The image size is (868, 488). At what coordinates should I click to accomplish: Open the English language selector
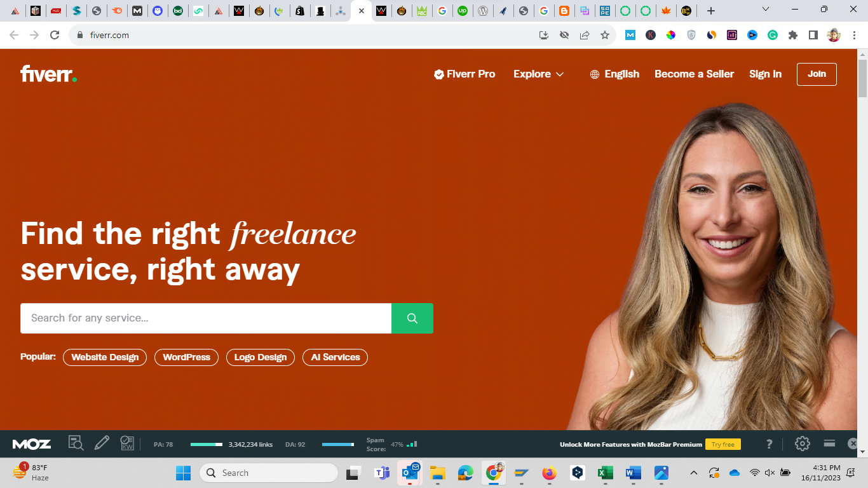click(x=614, y=74)
